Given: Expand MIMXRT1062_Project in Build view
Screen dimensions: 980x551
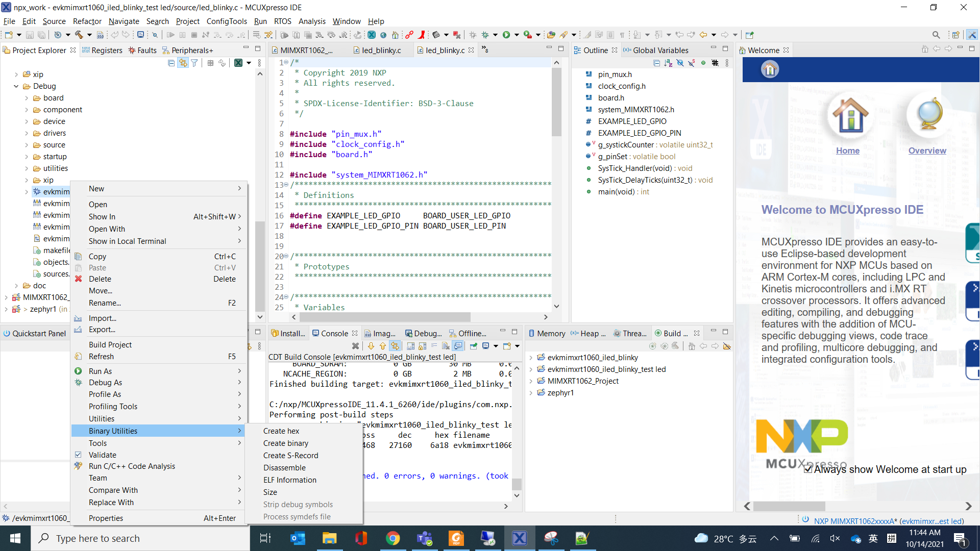Looking at the screenshot, I should click(531, 381).
